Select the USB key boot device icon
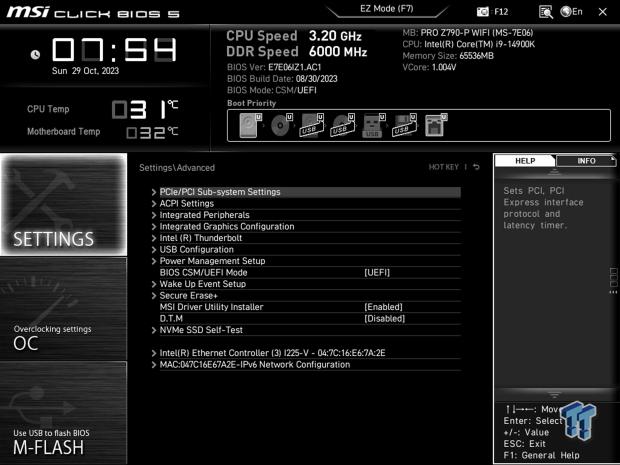The image size is (620, 465). (x=374, y=125)
